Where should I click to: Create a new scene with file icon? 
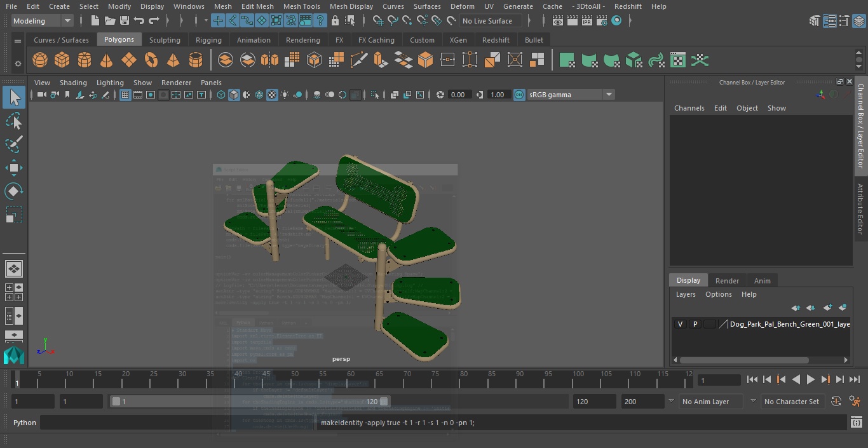[95, 21]
